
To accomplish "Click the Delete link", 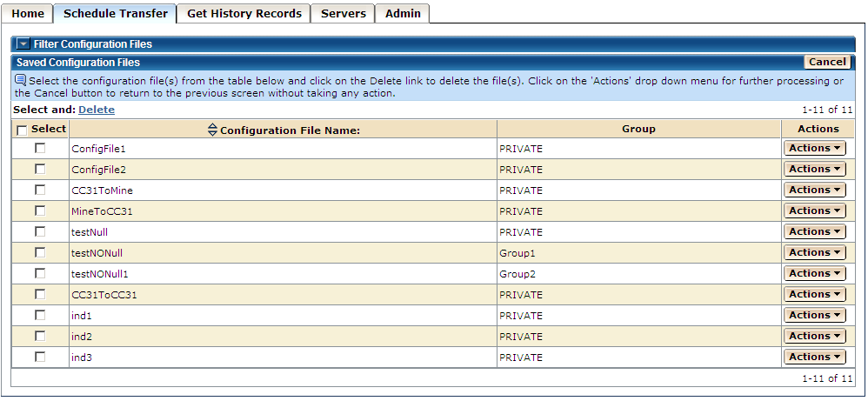I will (x=97, y=110).
